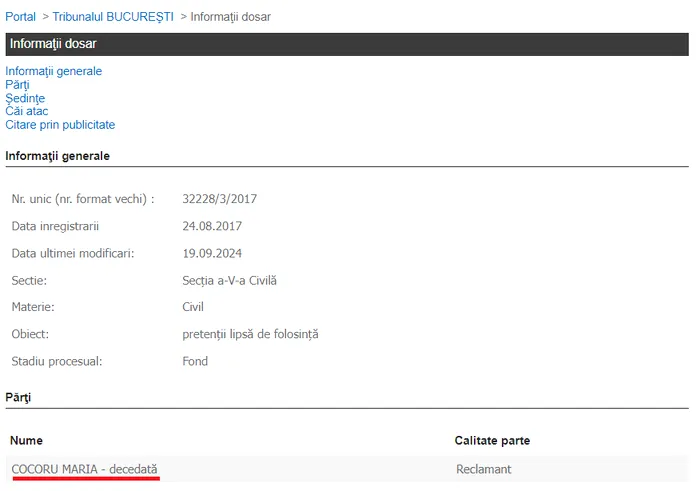Open the Părți navigation link

[x=17, y=85]
